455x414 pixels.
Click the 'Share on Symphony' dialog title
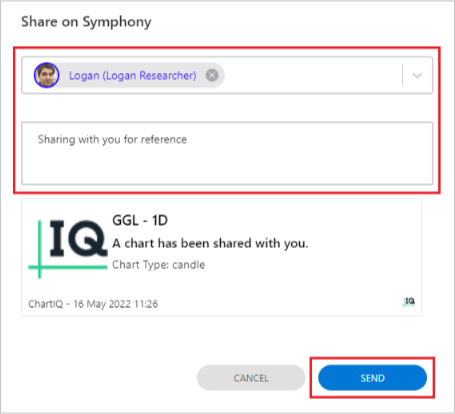coord(86,22)
